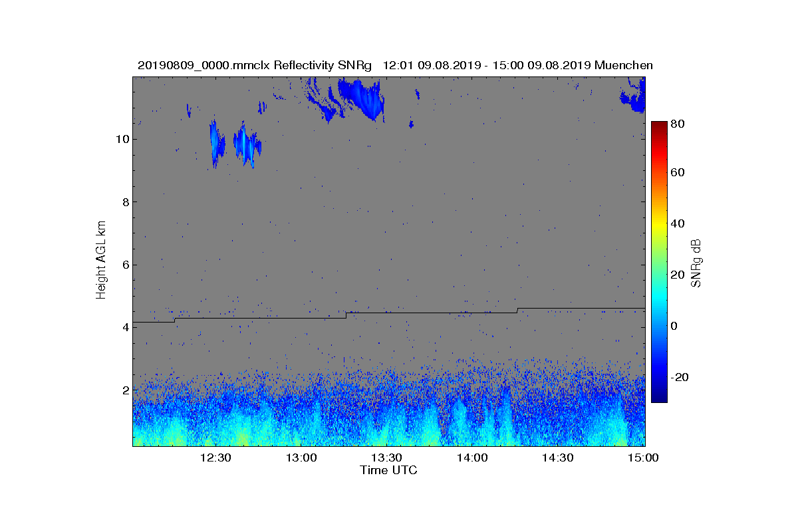
Task: Click the 12:30 time axis label
Action: tap(215, 458)
